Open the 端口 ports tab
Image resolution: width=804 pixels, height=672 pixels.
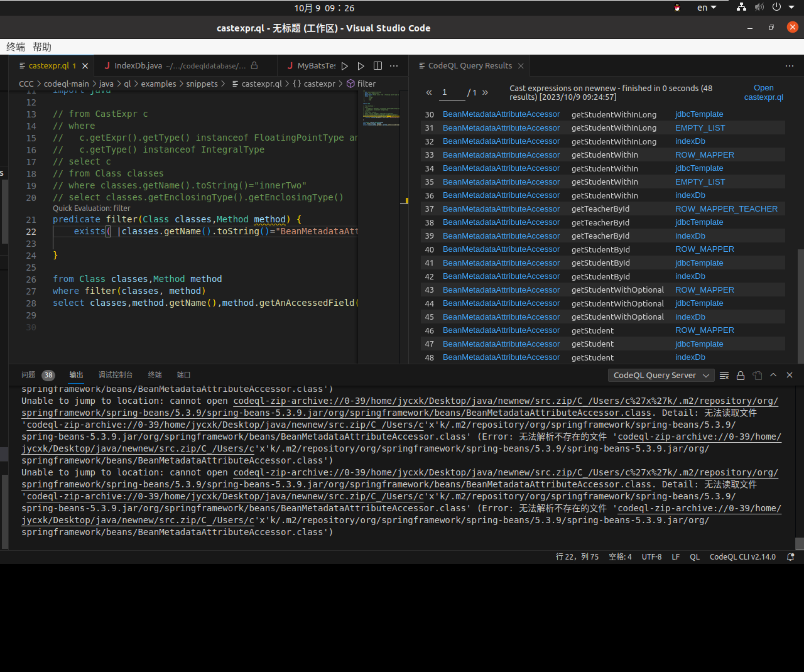[183, 375]
